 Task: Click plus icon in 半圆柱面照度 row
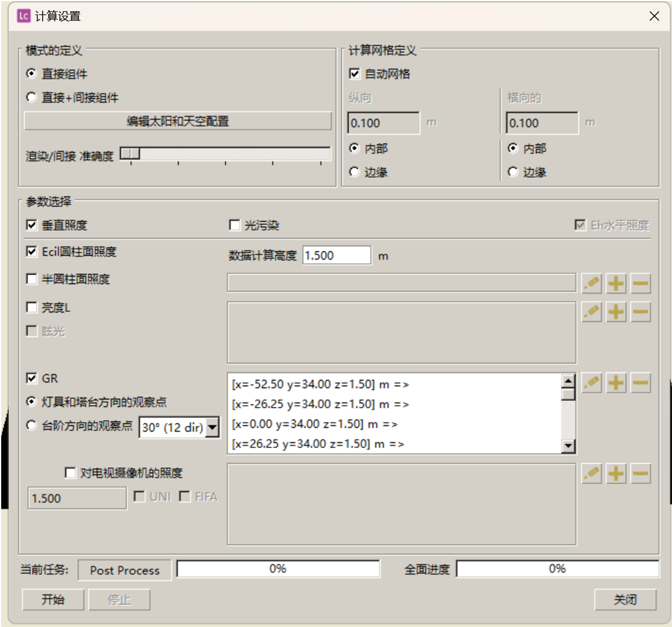(x=616, y=284)
